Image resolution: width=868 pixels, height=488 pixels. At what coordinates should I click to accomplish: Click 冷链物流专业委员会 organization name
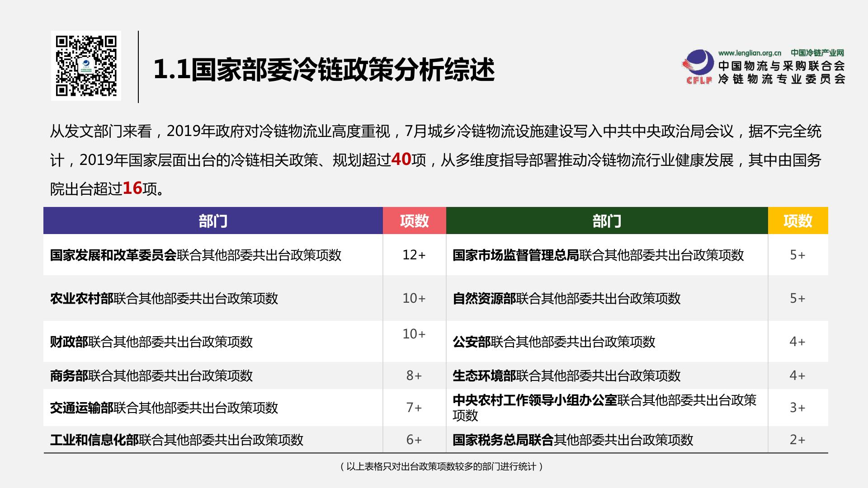[782, 79]
